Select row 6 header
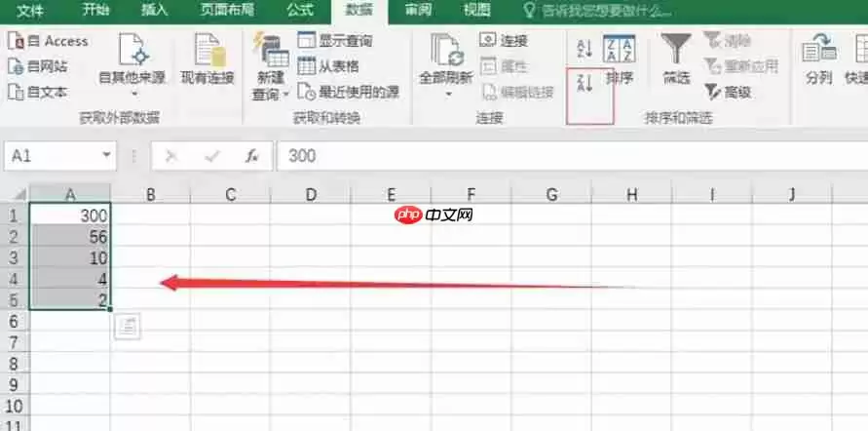The height and width of the screenshot is (431, 868). tap(15, 322)
